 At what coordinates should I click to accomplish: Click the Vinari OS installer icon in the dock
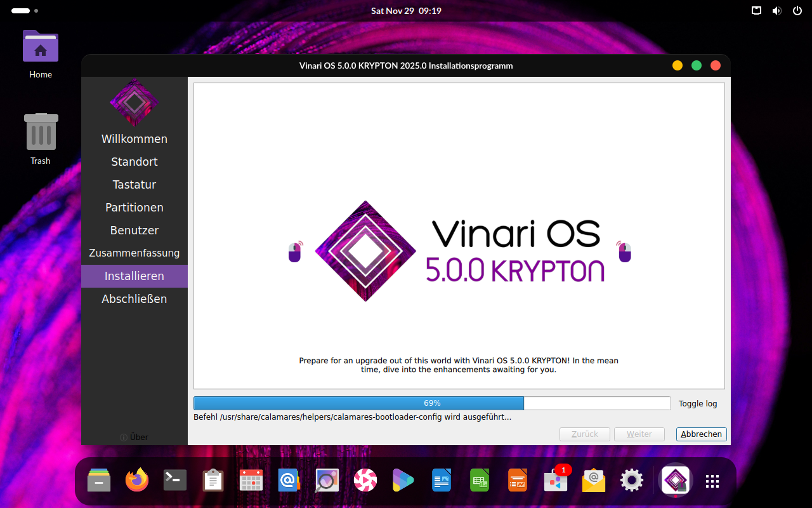click(x=676, y=481)
